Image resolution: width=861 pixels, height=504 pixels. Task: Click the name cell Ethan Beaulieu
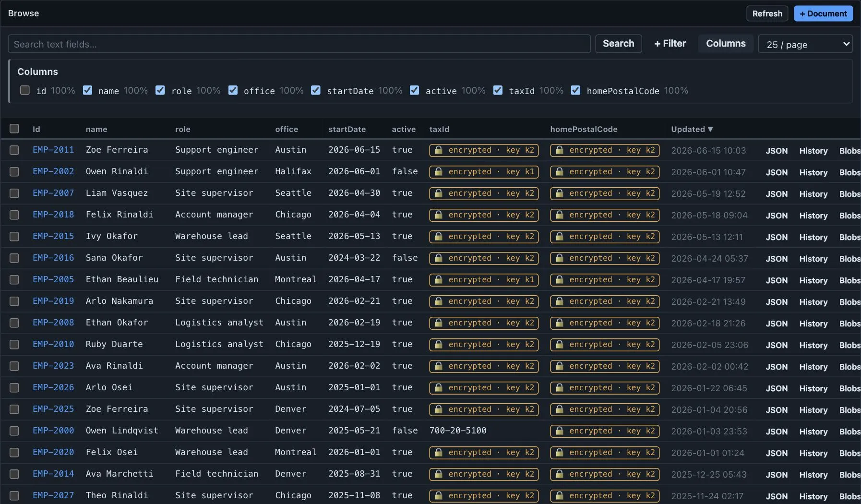tap(122, 279)
